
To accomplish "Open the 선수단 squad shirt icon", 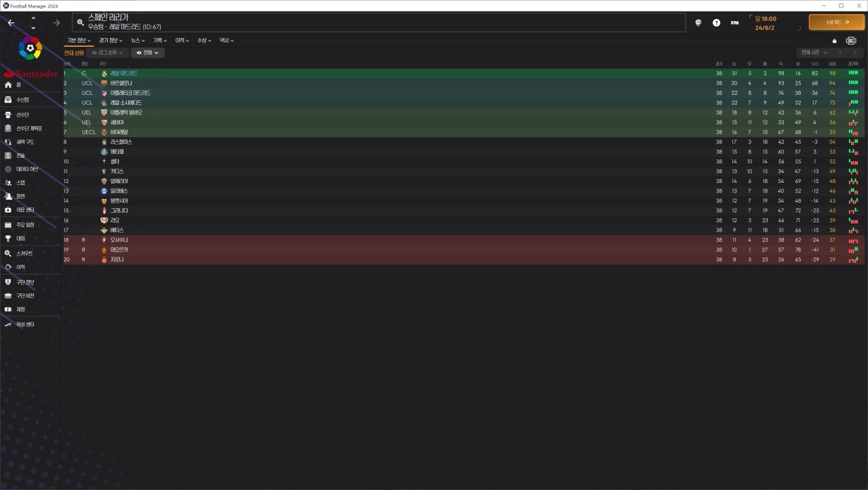I will click(x=8, y=115).
